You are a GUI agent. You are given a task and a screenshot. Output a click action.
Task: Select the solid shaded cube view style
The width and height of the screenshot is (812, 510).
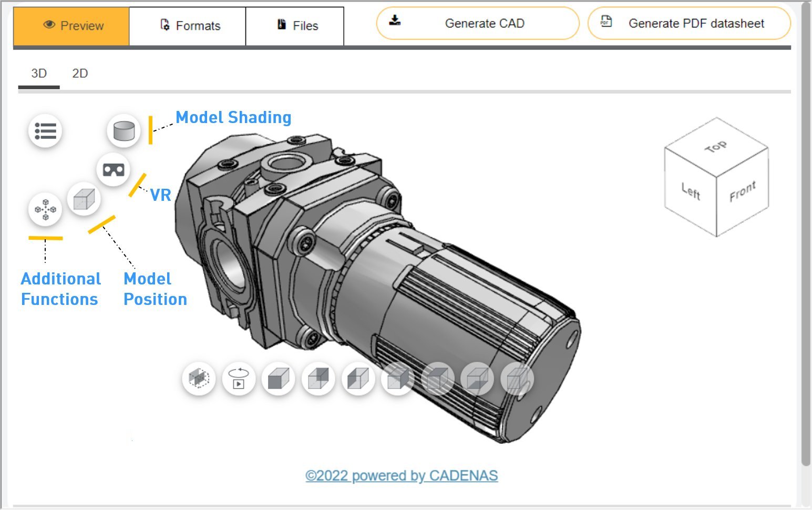(279, 378)
